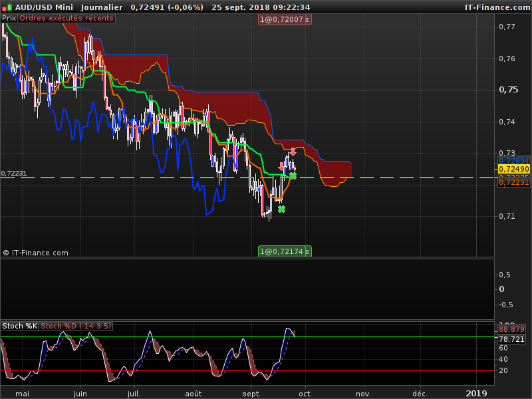Click the timestamp 25 sept. 2018 09:22:34

click(261, 7)
